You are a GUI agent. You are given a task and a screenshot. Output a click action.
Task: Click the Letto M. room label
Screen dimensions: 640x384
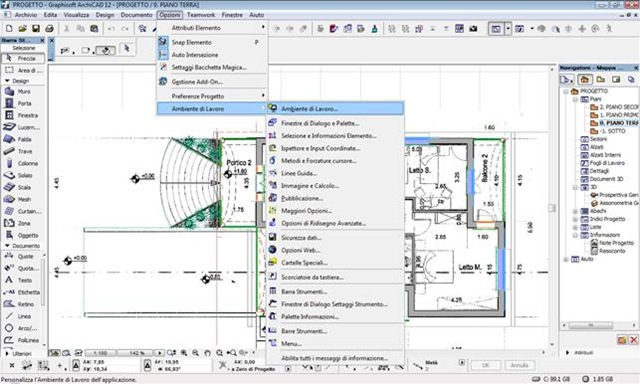(x=469, y=267)
